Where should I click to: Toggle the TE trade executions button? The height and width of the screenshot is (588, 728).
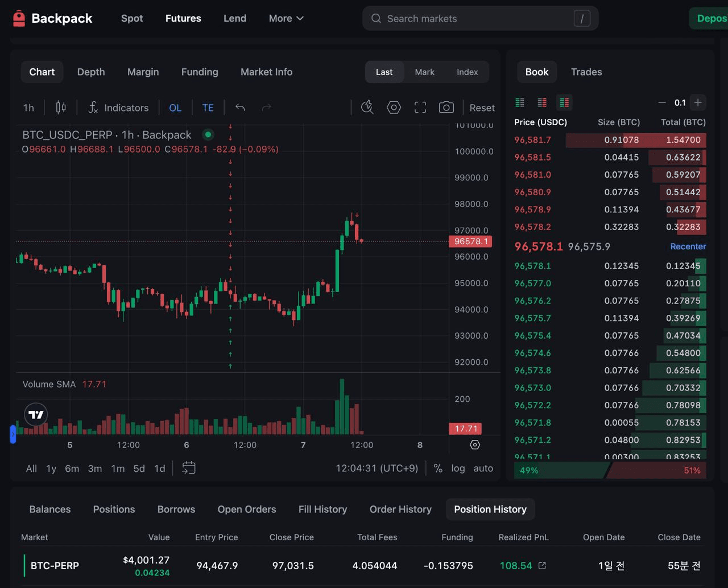(x=208, y=108)
